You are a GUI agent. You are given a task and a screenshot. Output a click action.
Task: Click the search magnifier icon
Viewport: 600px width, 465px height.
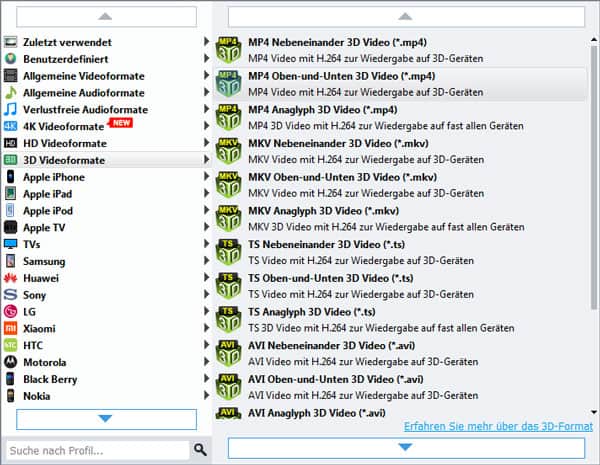click(x=200, y=450)
